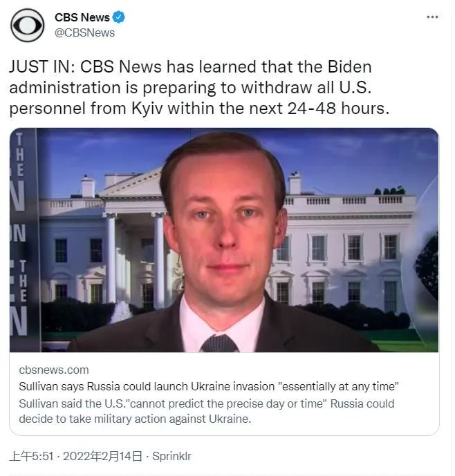
Task: Open the CBS eye logo profile picture
Action: pyautogui.click(x=28, y=25)
